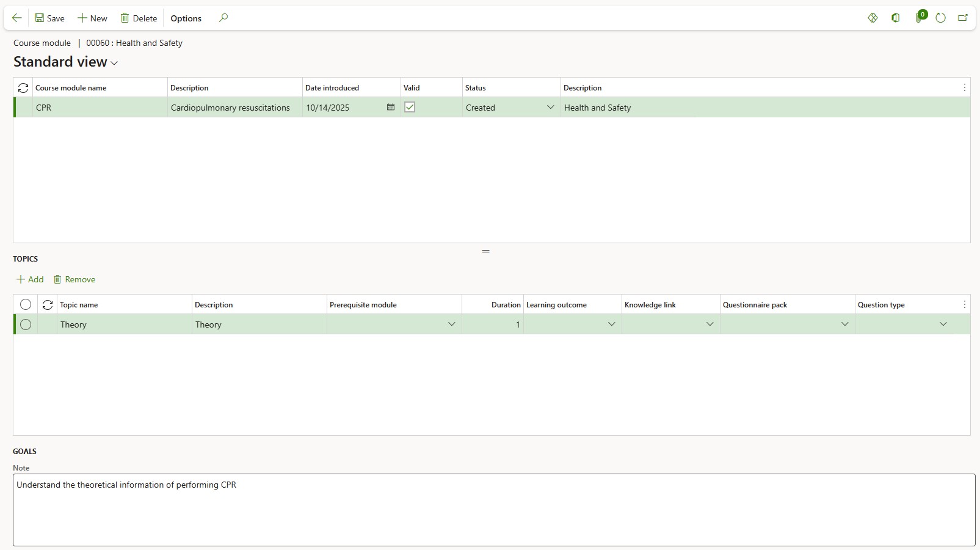Click the search magnifier icon in toolbar
This screenshot has width=980, height=550.
coord(223,18)
